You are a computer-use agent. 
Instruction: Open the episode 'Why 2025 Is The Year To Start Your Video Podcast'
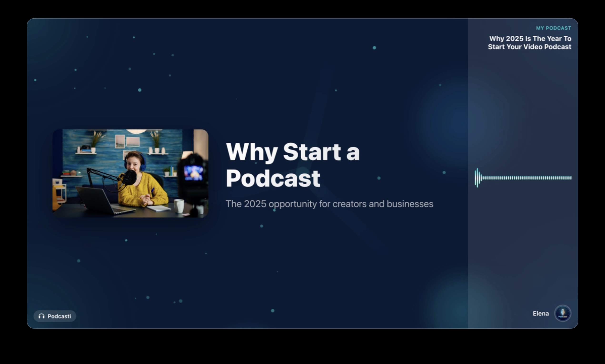click(x=530, y=42)
